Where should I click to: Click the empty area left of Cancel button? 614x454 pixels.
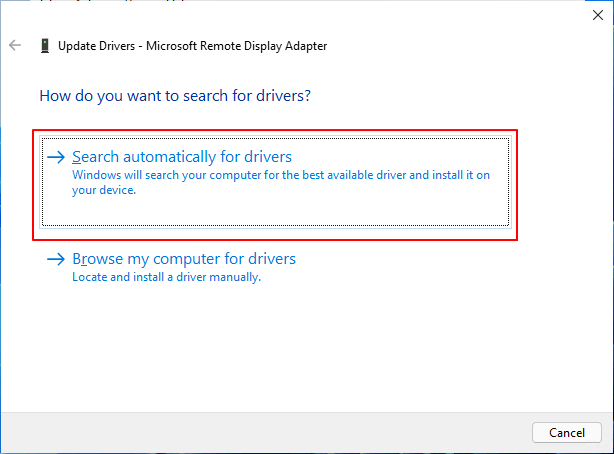pyautogui.click(x=300, y=432)
